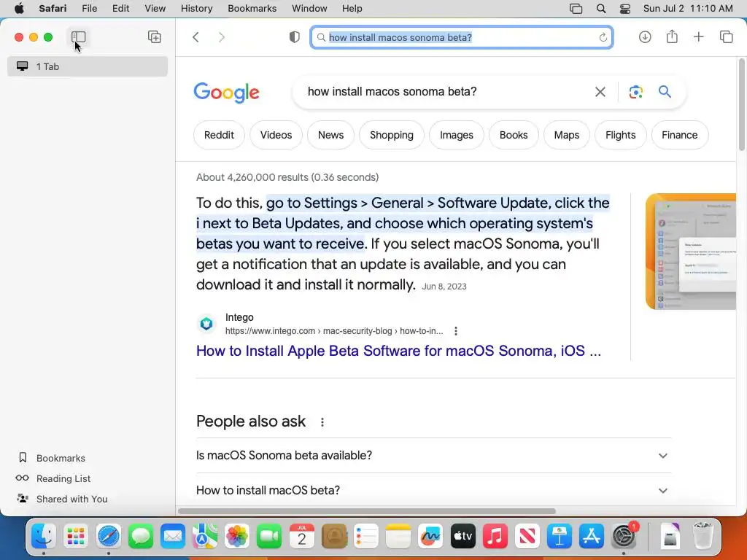Expand 'Is macOS Sonoma beta available?' question
This screenshot has width=747, height=560.
coord(433,456)
